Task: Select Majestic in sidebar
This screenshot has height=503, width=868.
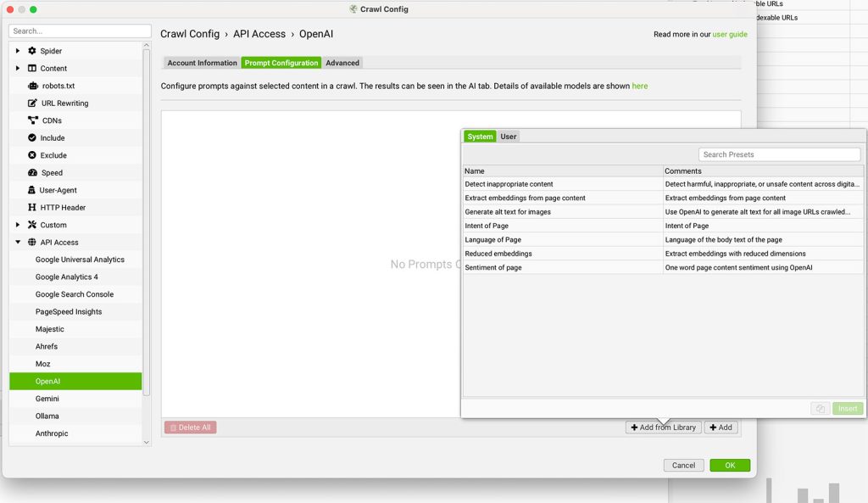Action: tap(75, 329)
